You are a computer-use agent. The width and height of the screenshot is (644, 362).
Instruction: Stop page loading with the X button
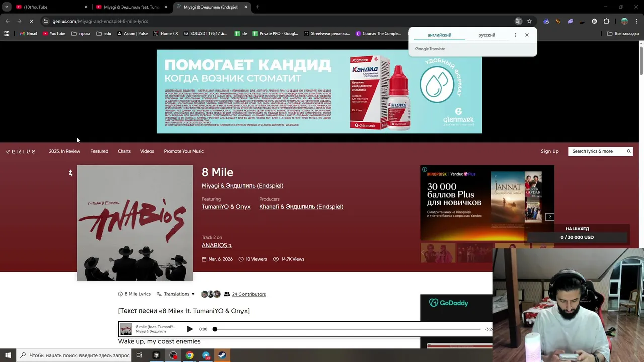coord(31,21)
